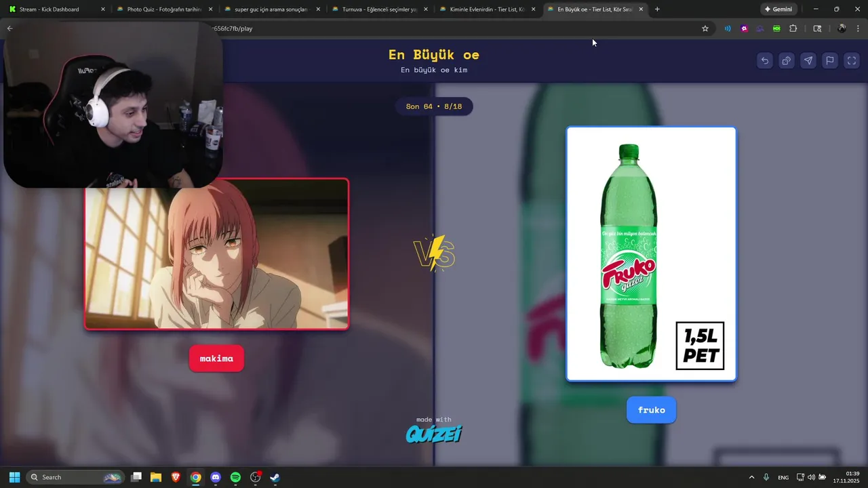Click the dim purple extension icon

(760, 28)
